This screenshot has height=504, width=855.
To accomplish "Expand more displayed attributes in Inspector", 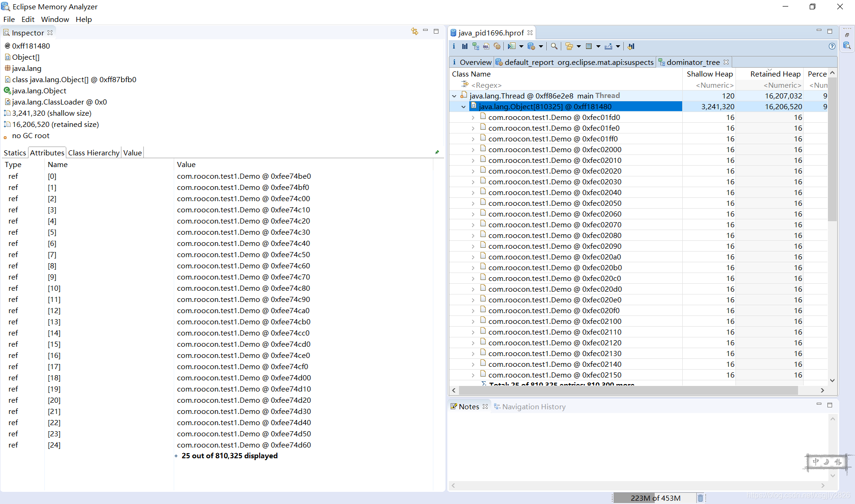I will (176, 456).
